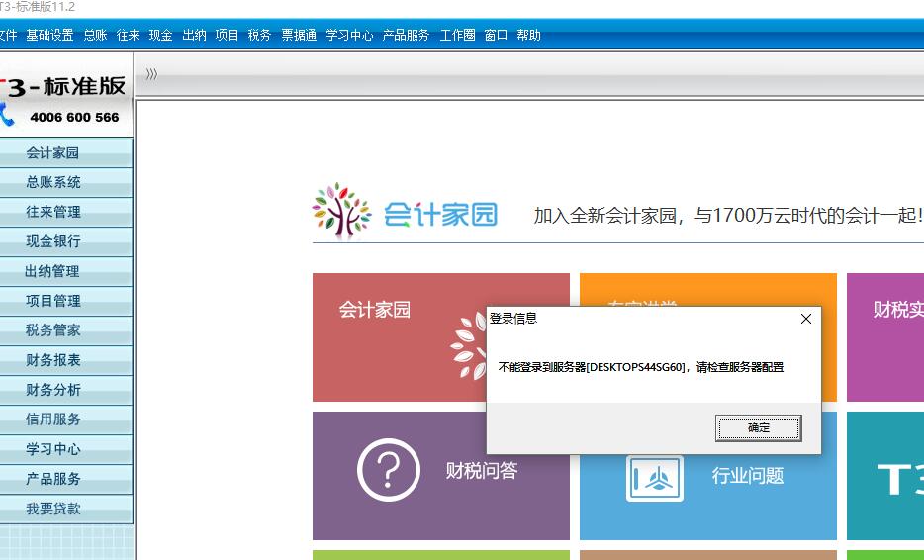Select 我要贷款 in the sidebar

point(66,509)
